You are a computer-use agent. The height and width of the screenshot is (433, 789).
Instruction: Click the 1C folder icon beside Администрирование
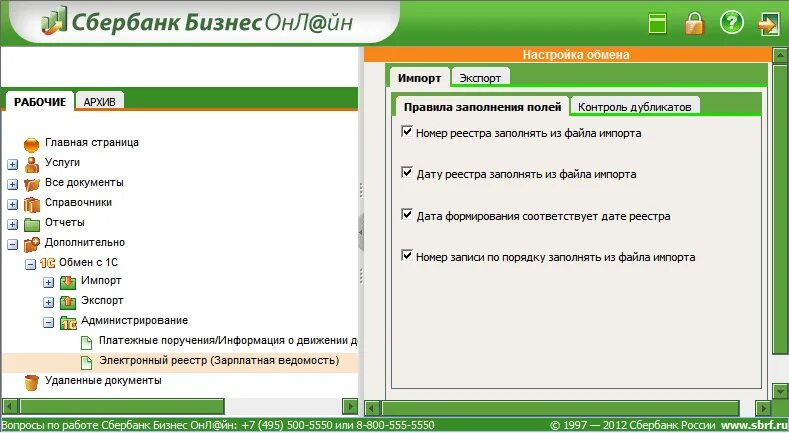click(x=68, y=322)
